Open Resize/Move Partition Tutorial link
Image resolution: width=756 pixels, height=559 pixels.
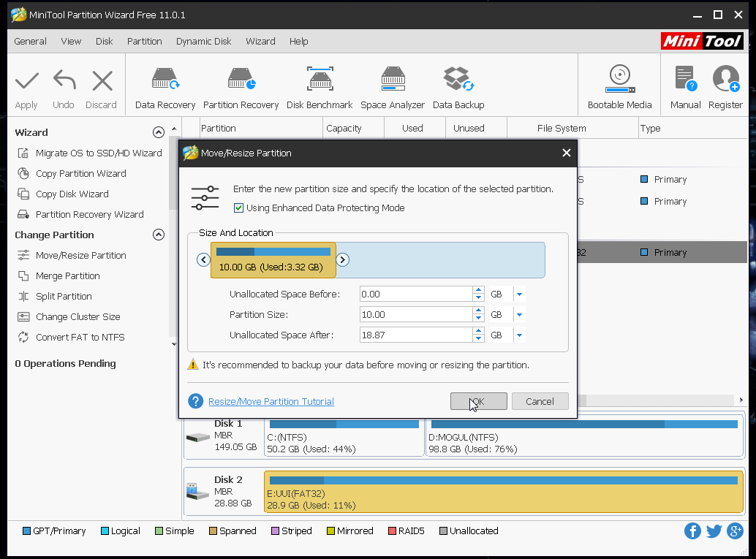271,401
